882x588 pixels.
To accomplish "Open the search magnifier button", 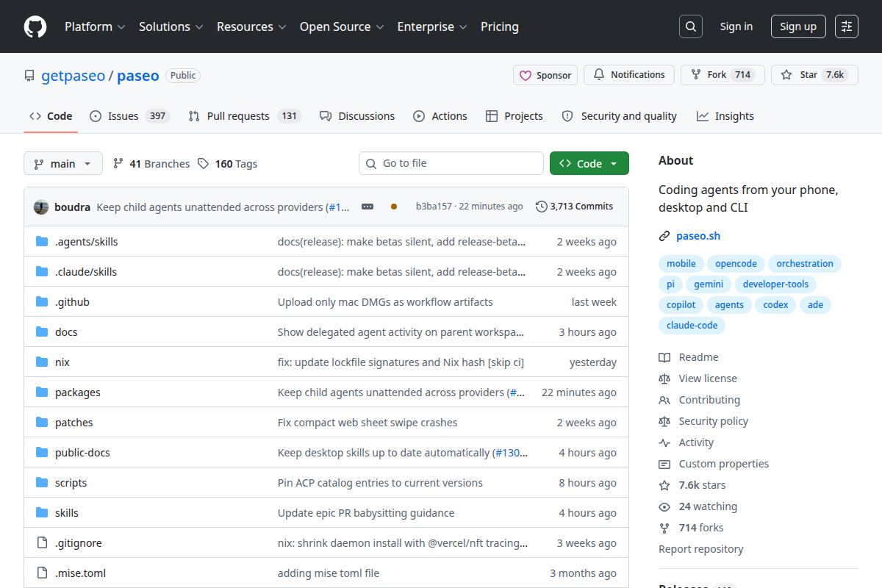I will pyautogui.click(x=690, y=26).
